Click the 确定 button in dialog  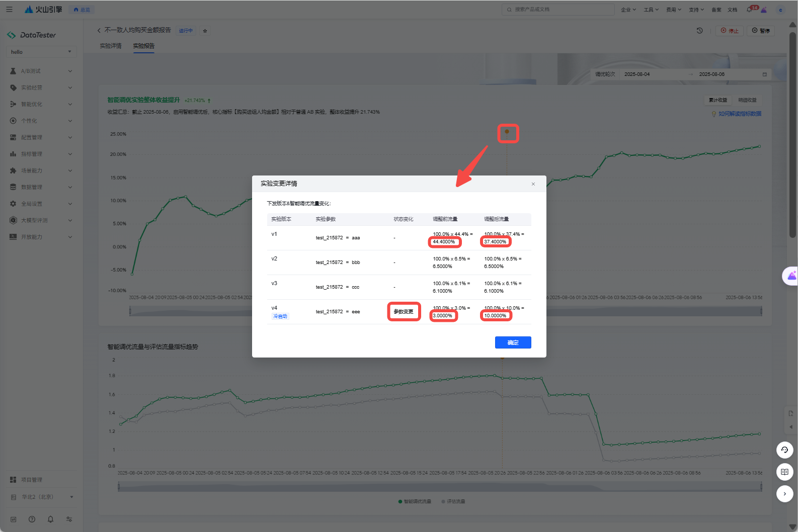[x=513, y=342]
